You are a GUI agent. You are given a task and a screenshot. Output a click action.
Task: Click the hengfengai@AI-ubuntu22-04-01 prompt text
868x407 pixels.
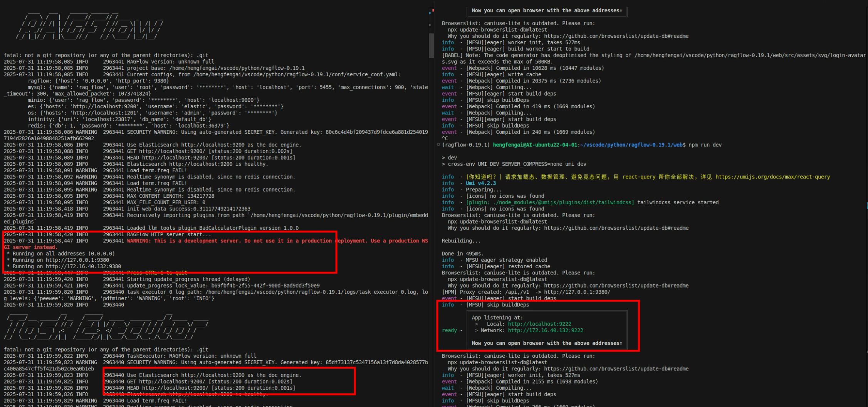point(535,145)
